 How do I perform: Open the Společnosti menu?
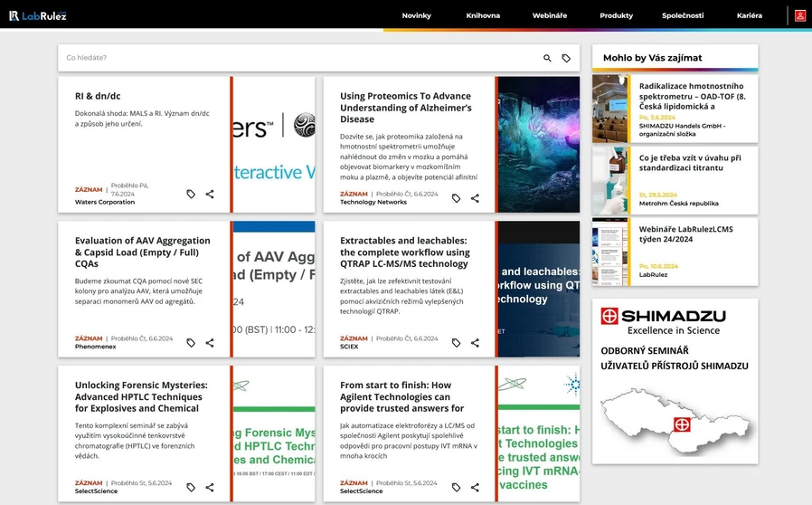[x=683, y=15]
